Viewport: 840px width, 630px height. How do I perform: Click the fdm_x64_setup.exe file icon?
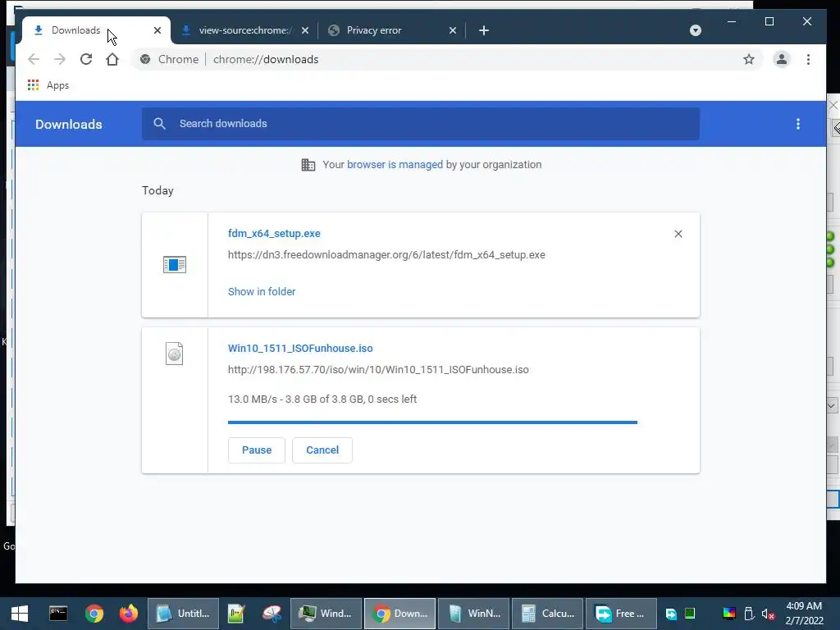coord(175,265)
